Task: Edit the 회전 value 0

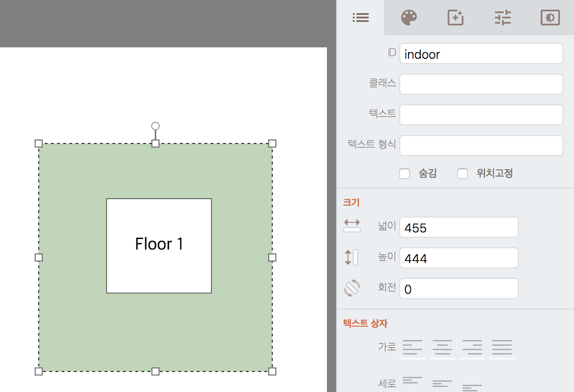Action: (x=459, y=289)
